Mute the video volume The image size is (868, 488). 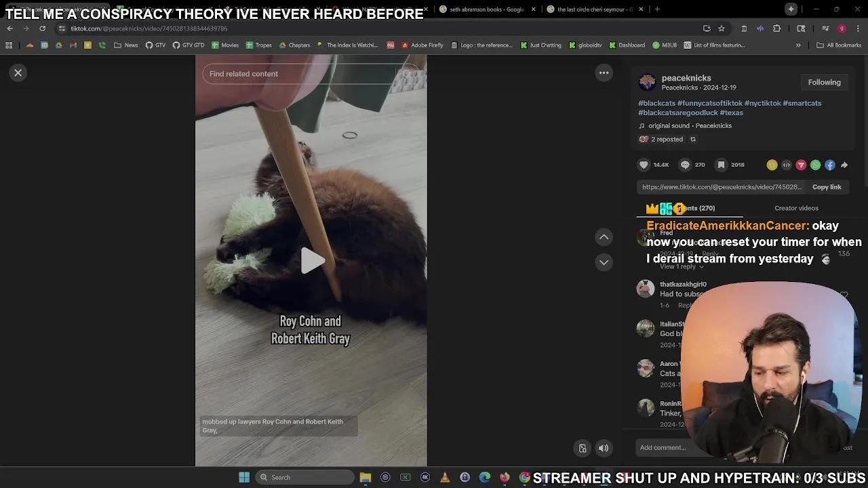(604, 448)
